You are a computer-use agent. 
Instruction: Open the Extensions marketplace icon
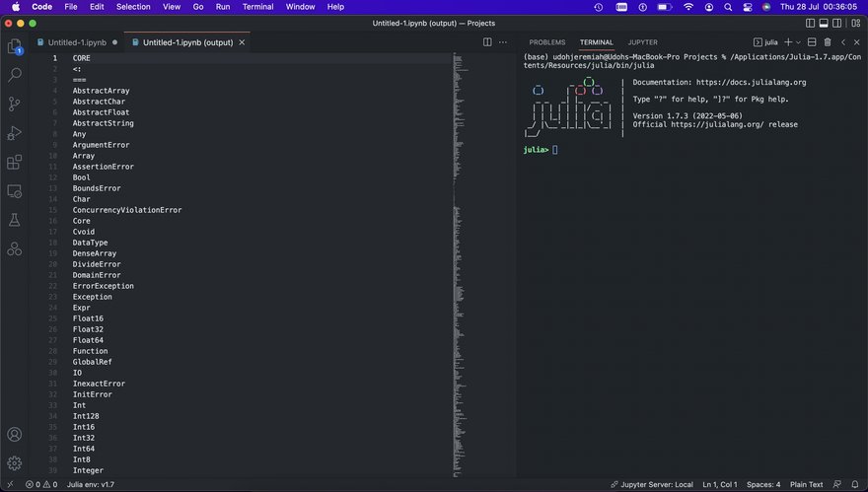point(15,163)
